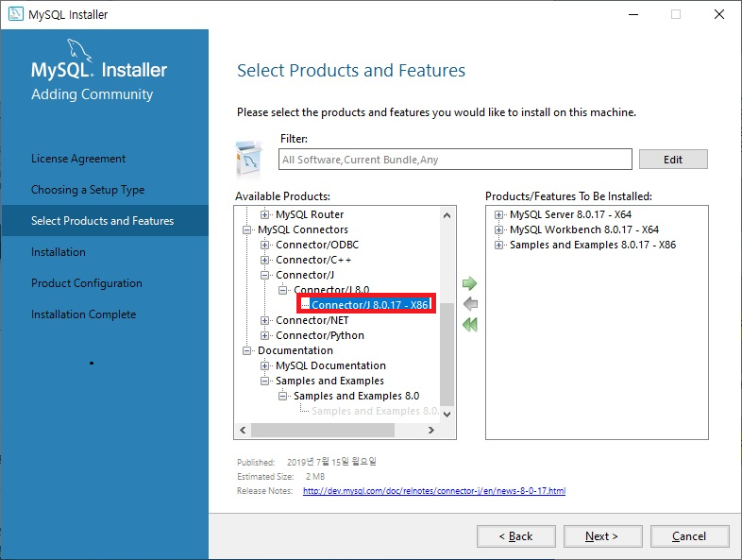Viewport: 742px width, 560px height.
Task: Select MySQL Server 8.0.17 - X64 entry
Action: 570,214
